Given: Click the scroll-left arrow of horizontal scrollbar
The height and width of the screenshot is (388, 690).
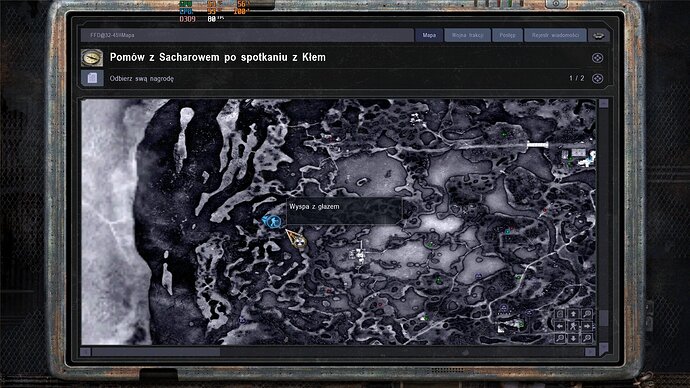Looking at the screenshot, I should 86,351.
